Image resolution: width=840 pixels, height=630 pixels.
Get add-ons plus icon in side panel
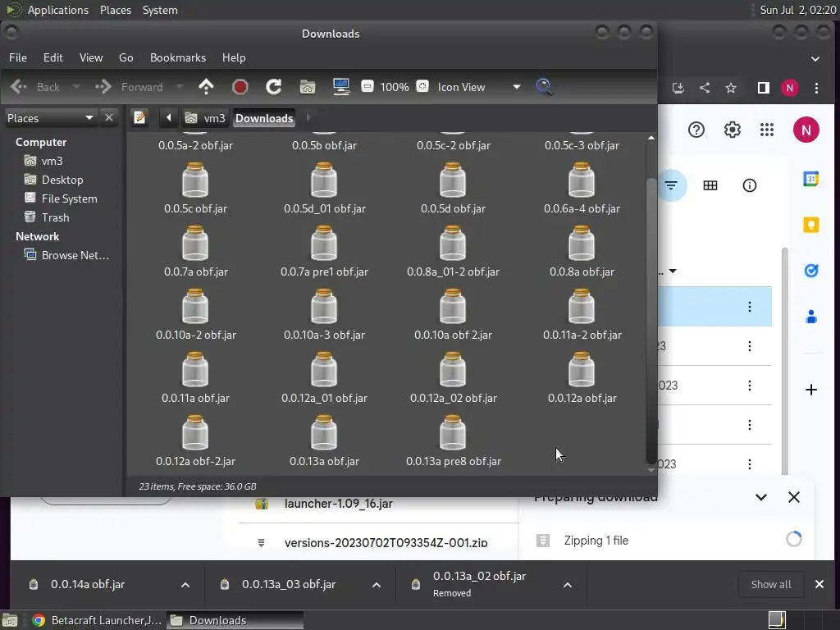pos(811,390)
